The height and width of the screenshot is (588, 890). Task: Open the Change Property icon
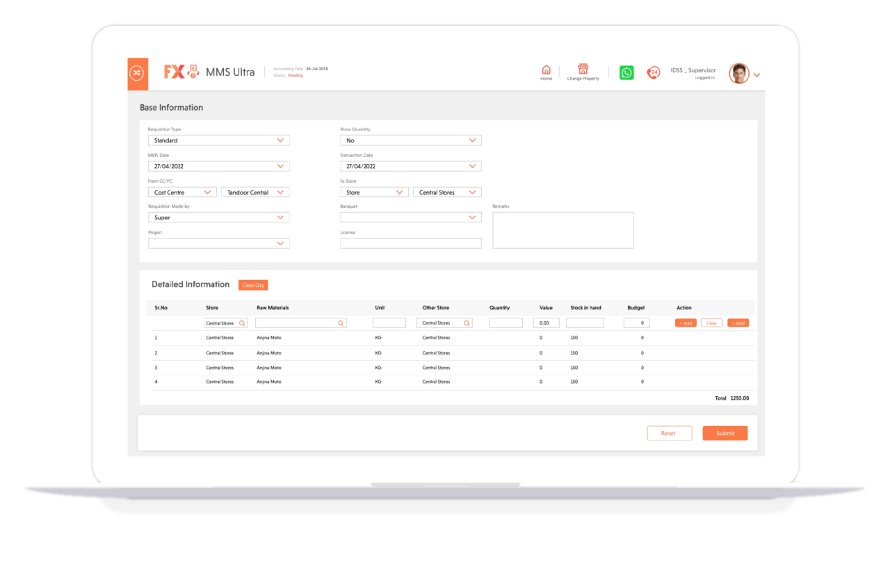coord(583,70)
